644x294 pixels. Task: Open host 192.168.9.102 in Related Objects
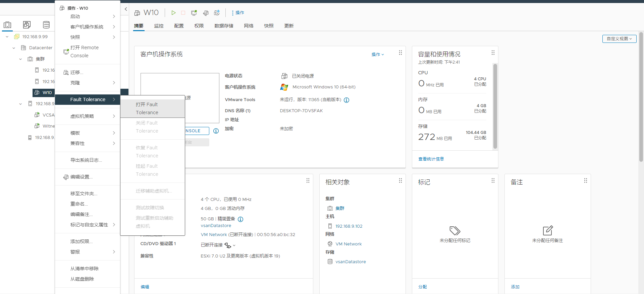click(x=349, y=226)
